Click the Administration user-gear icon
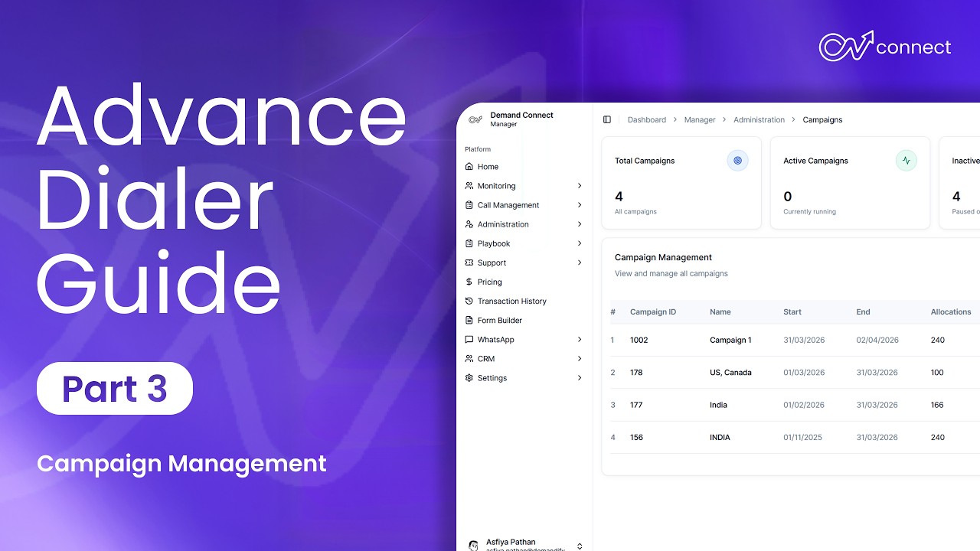This screenshot has width=980, height=551. [x=469, y=224]
